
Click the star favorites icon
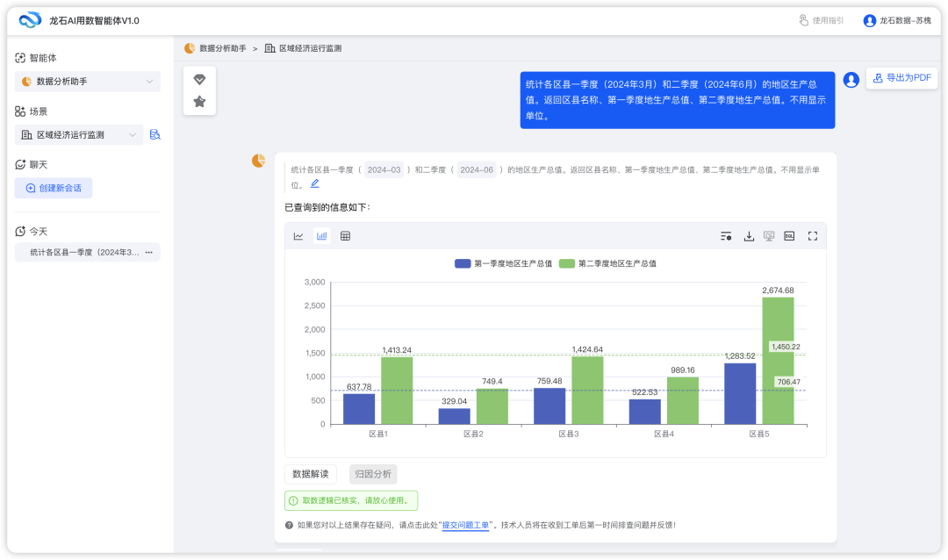click(x=199, y=102)
